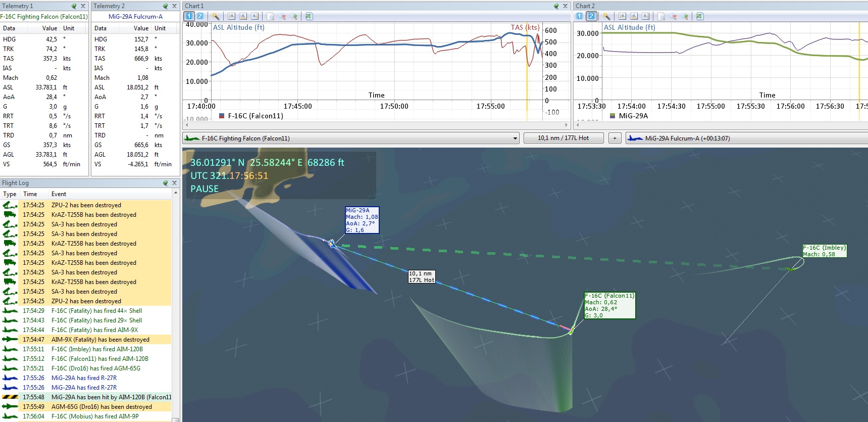This screenshot has height=422, width=868.
Task: Click the Chart 1 panel title
Action: coord(194,6)
